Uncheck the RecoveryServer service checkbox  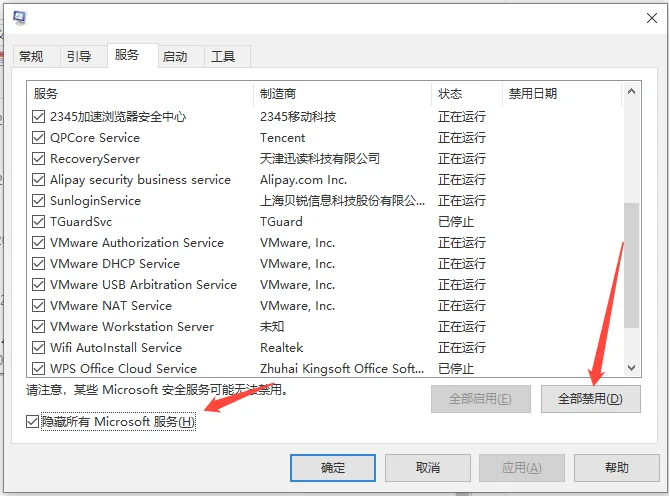pyautogui.click(x=38, y=159)
